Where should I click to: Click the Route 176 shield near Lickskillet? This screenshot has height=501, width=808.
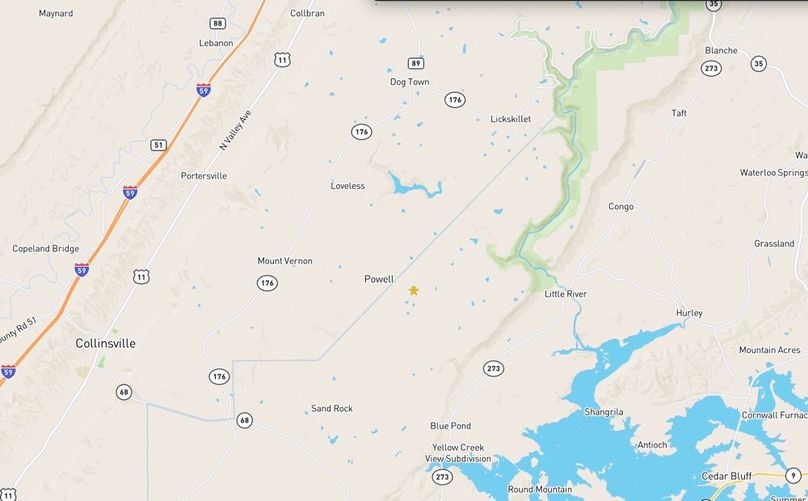pos(455,99)
